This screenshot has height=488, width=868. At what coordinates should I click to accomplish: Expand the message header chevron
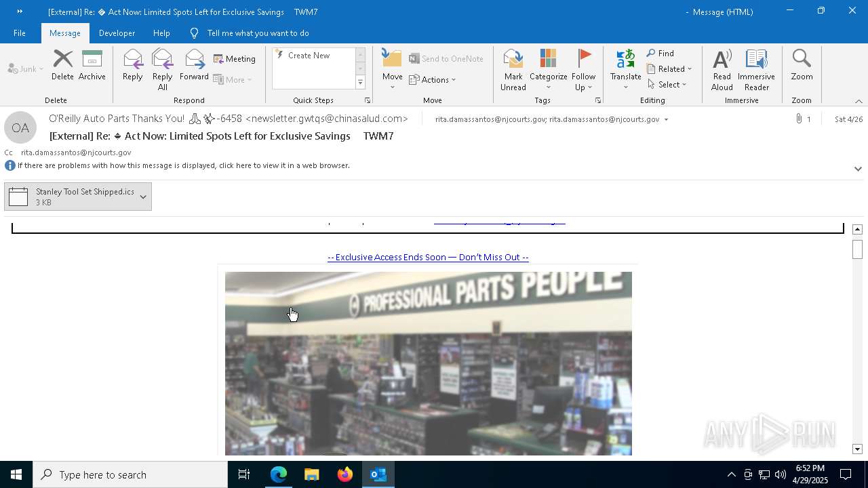tap(858, 169)
